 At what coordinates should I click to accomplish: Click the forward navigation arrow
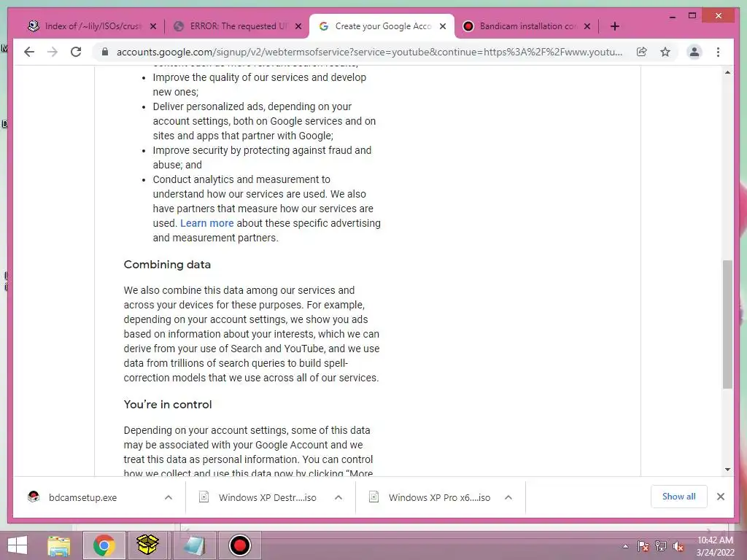(x=53, y=52)
